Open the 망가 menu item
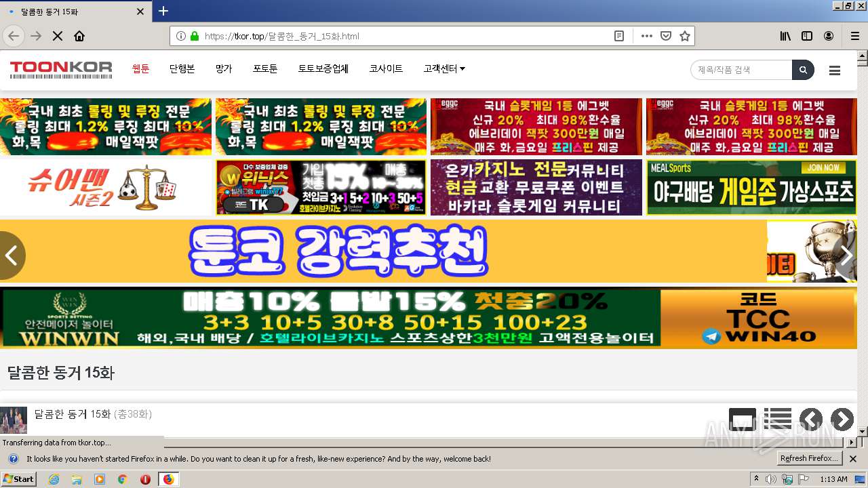The height and width of the screenshot is (488, 868). [224, 68]
